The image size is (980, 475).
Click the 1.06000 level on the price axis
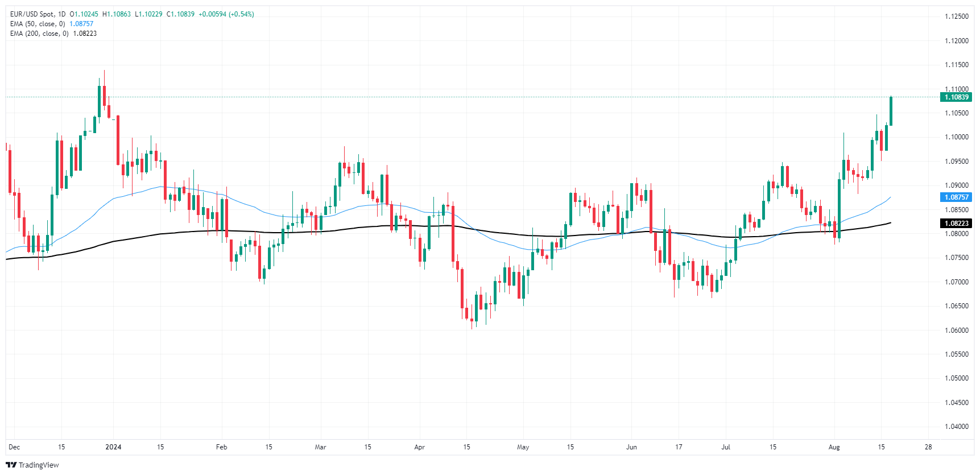pos(956,331)
